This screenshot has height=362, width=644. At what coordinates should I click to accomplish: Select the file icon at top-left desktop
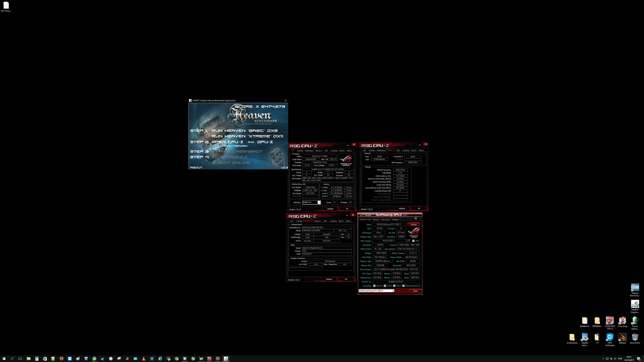pos(6,7)
